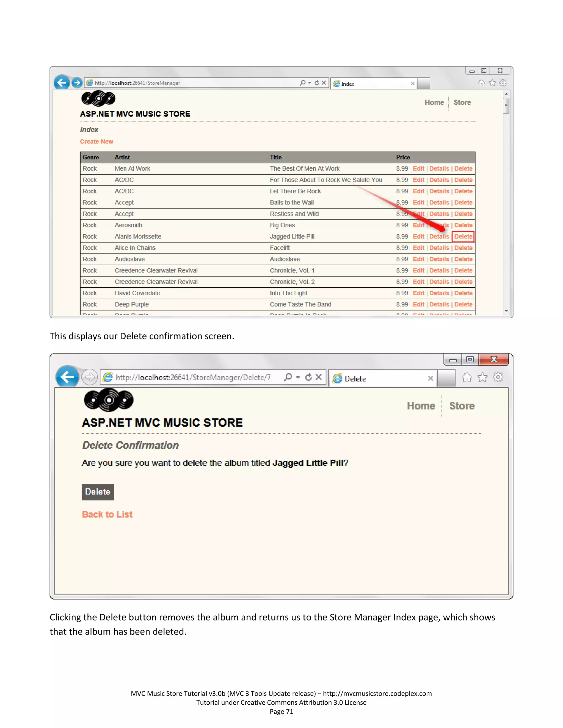Screen dimensions: 563x728
Task: Open the search dropdown in the Delete window address bar
Action: tap(298, 377)
